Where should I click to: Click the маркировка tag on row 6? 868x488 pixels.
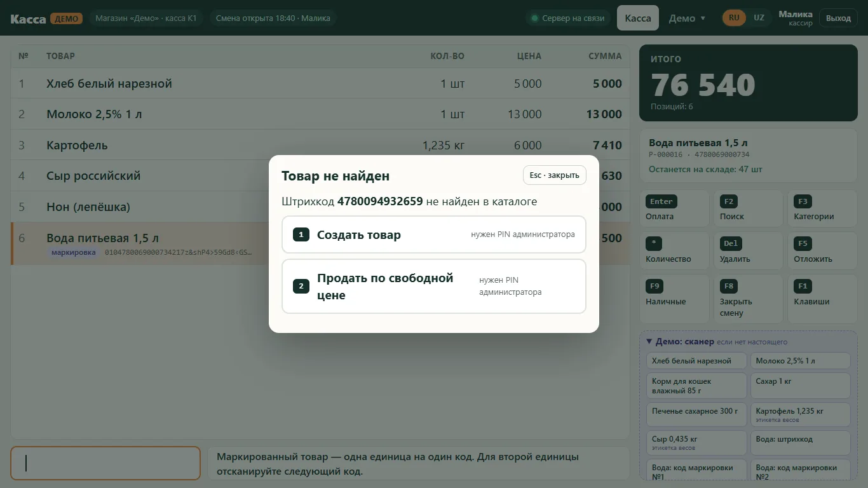click(74, 252)
